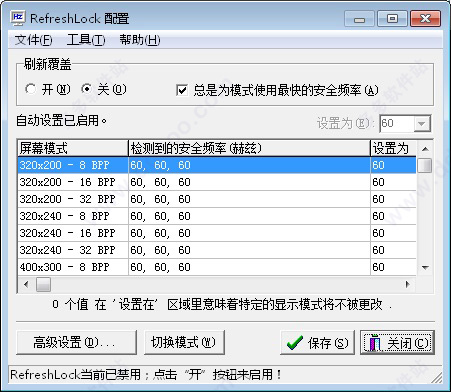
Task: Select the 320x200 - 16 BPP row
Action: 217,182
